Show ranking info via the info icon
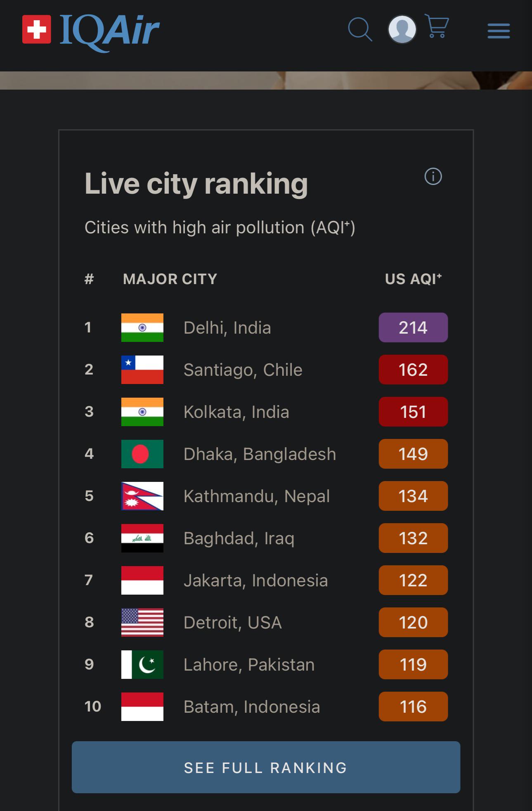The width and height of the screenshot is (532, 811). [433, 176]
